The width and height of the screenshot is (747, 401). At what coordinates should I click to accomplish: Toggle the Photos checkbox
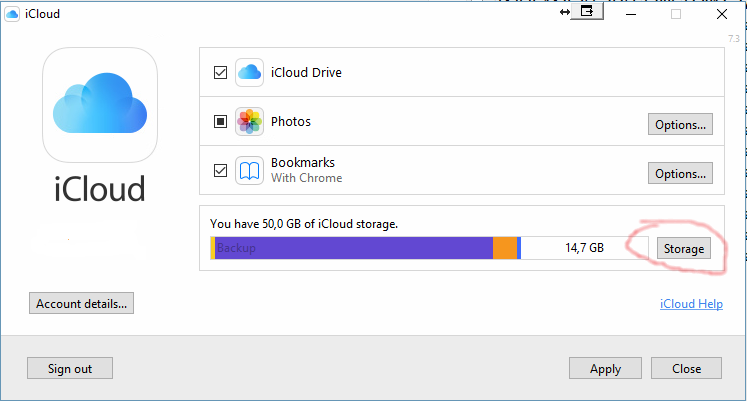(x=220, y=122)
